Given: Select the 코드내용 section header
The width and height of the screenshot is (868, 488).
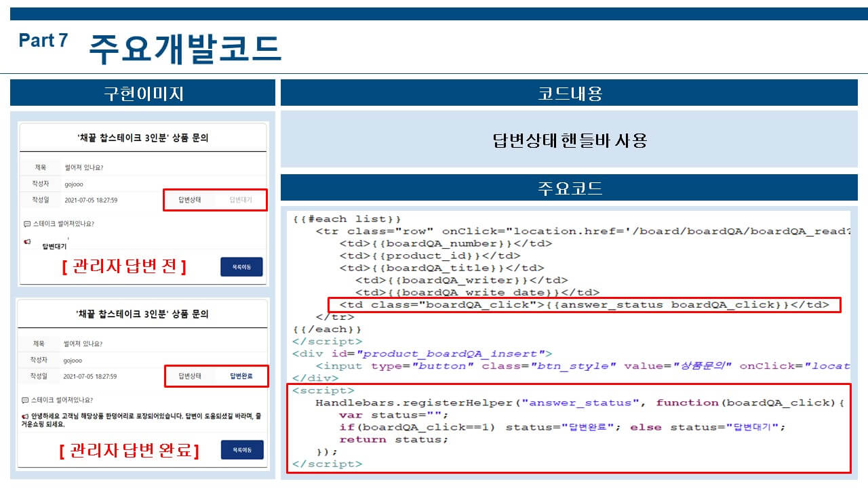Looking at the screenshot, I should [569, 93].
